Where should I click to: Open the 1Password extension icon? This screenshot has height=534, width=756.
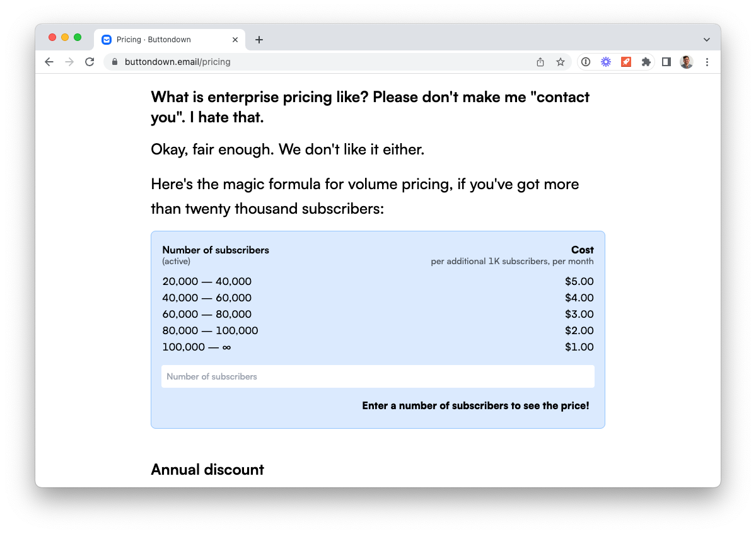[x=585, y=62]
